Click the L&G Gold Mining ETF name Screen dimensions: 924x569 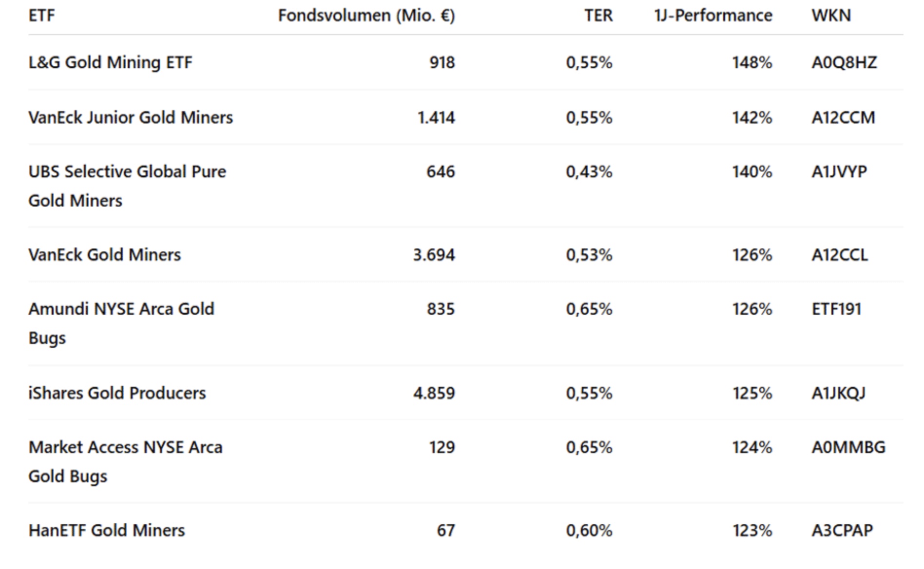pos(110,62)
